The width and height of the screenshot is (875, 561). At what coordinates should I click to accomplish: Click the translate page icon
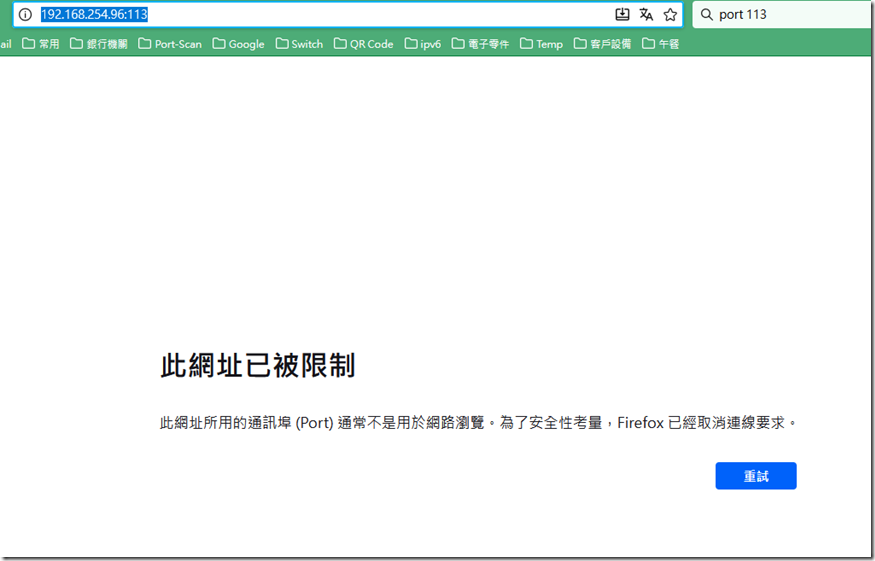[646, 15]
